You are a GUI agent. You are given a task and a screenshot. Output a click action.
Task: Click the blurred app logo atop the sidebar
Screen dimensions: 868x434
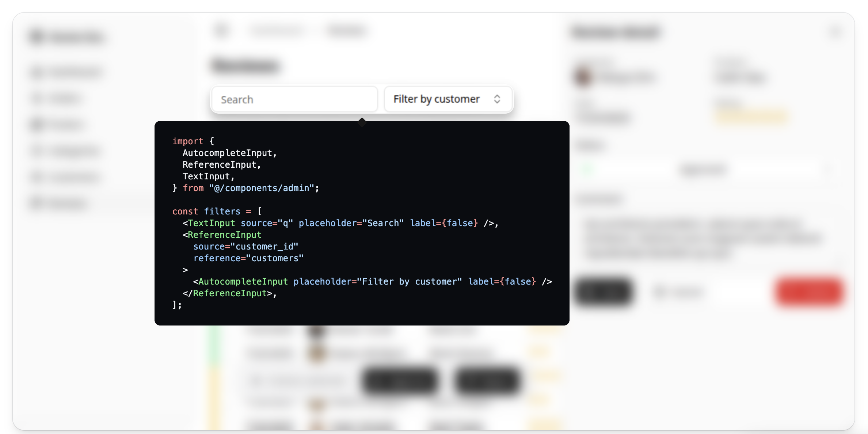pyautogui.click(x=37, y=37)
